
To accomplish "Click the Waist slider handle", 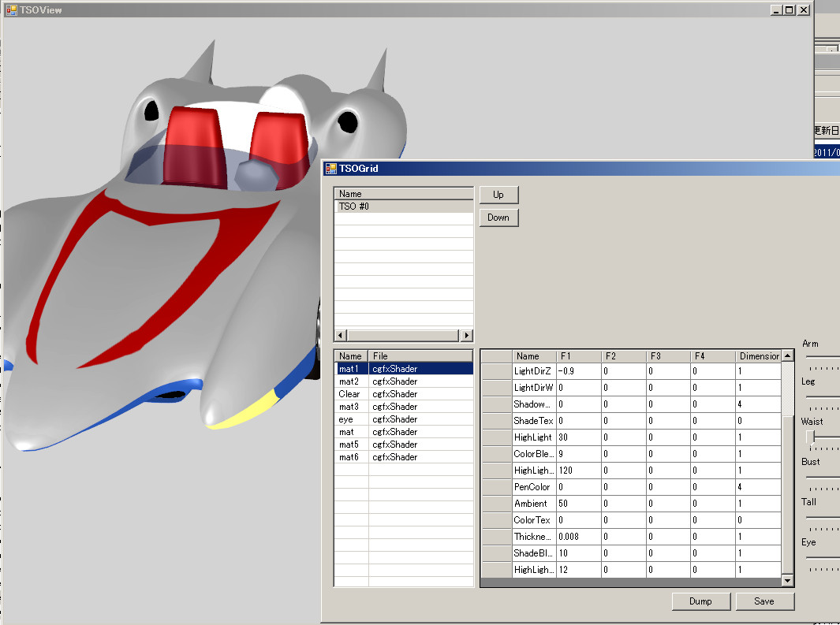I will (x=811, y=437).
